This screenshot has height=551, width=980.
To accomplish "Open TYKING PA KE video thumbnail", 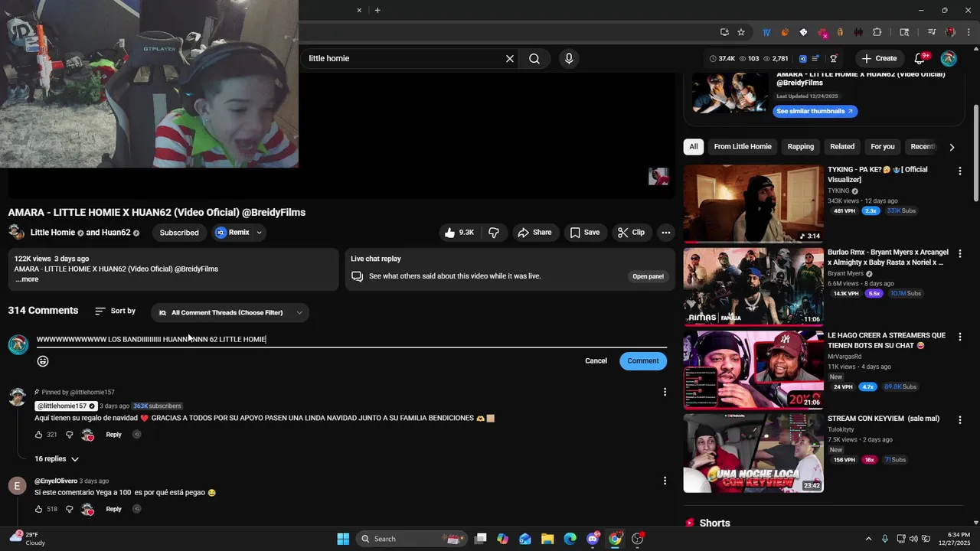I will click(x=753, y=204).
